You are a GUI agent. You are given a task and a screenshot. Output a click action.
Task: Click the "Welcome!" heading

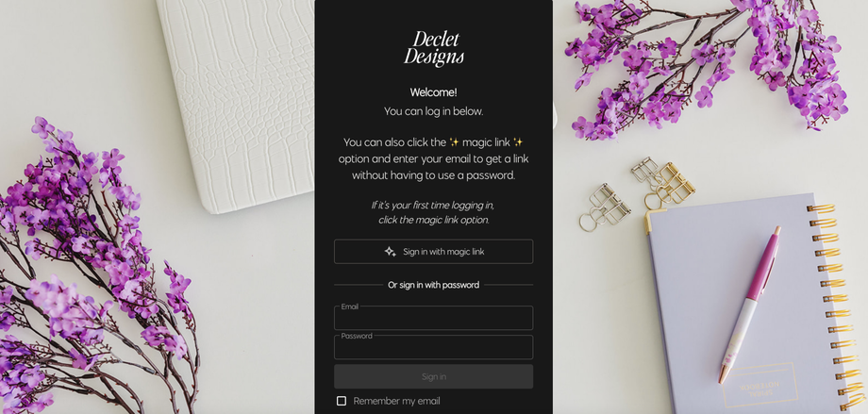pyautogui.click(x=433, y=92)
